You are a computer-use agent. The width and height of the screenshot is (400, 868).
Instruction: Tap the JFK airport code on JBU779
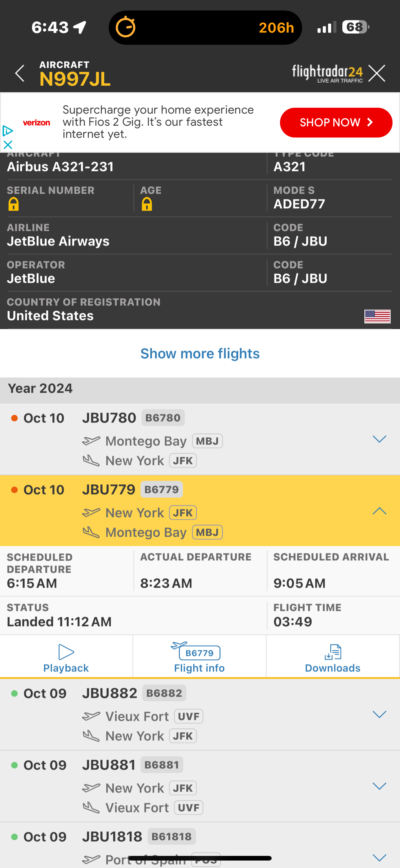(183, 513)
